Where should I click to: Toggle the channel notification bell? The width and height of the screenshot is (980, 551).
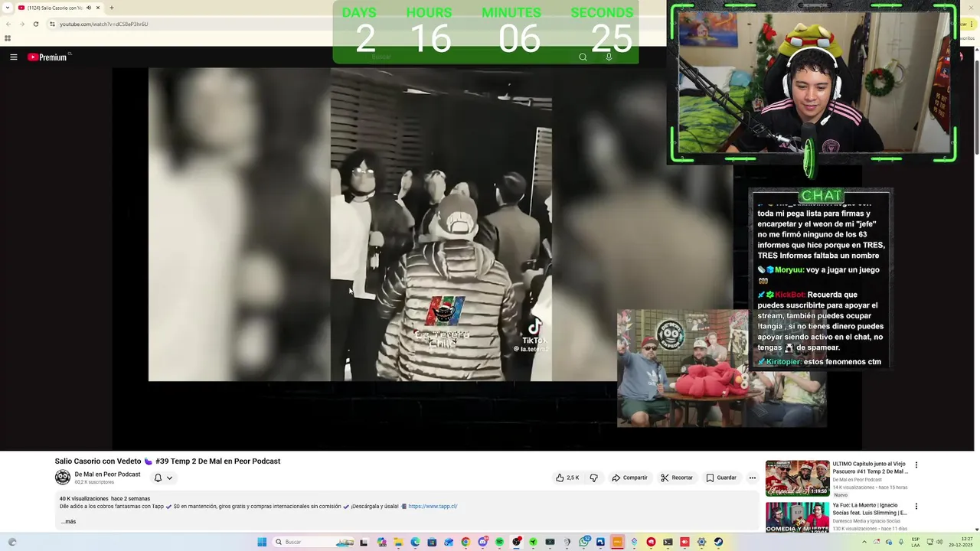click(x=158, y=478)
